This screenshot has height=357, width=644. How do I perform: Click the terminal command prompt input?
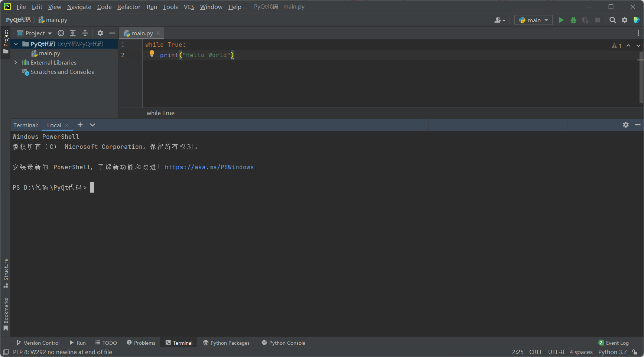(x=92, y=187)
